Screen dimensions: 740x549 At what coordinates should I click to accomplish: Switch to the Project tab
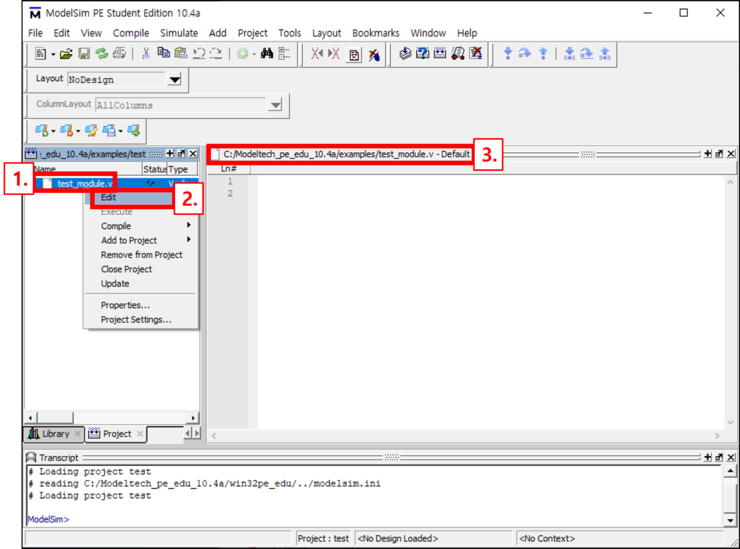(x=116, y=434)
